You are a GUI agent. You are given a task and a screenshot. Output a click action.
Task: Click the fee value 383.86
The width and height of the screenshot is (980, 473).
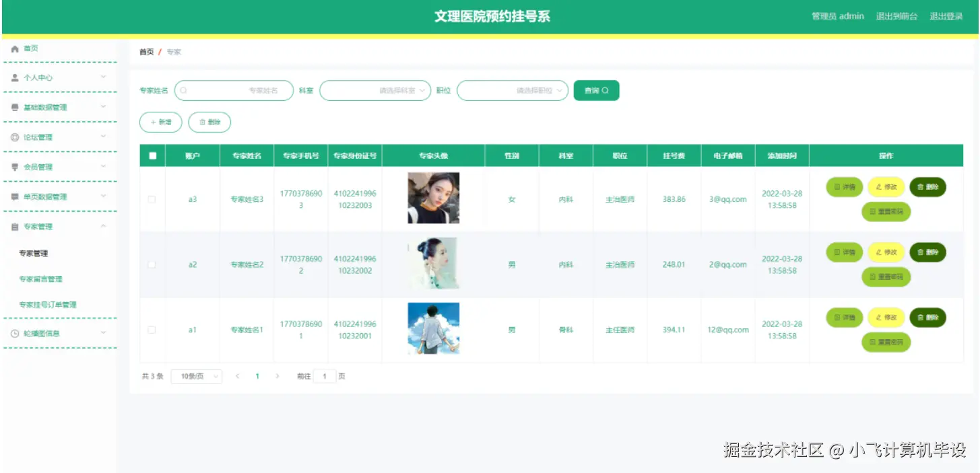[674, 200]
